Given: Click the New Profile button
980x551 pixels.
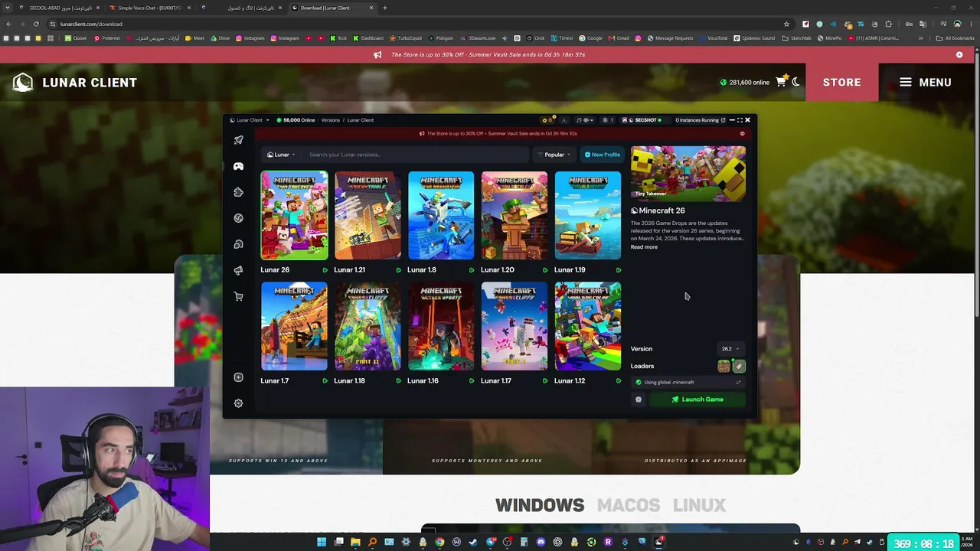Looking at the screenshot, I should pyautogui.click(x=603, y=155).
